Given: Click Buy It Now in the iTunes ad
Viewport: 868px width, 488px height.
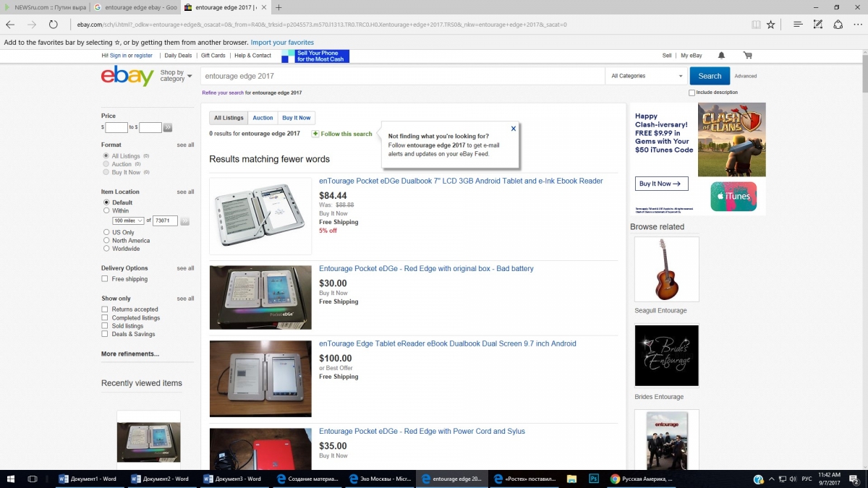Looking at the screenshot, I should [662, 184].
